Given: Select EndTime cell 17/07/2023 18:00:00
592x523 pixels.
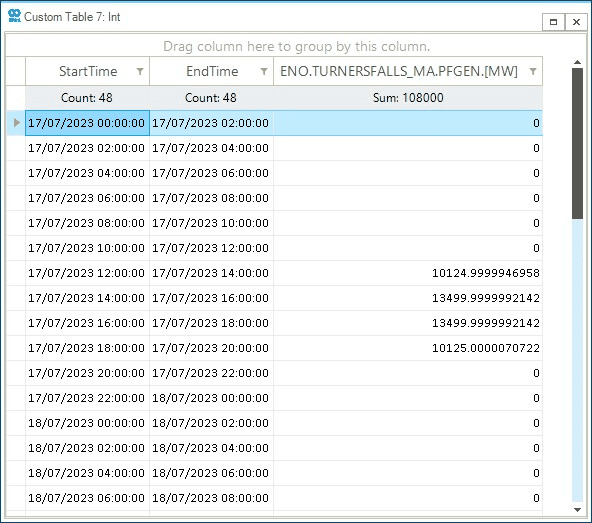Looking at the screenshot, I should click(211, 323).
